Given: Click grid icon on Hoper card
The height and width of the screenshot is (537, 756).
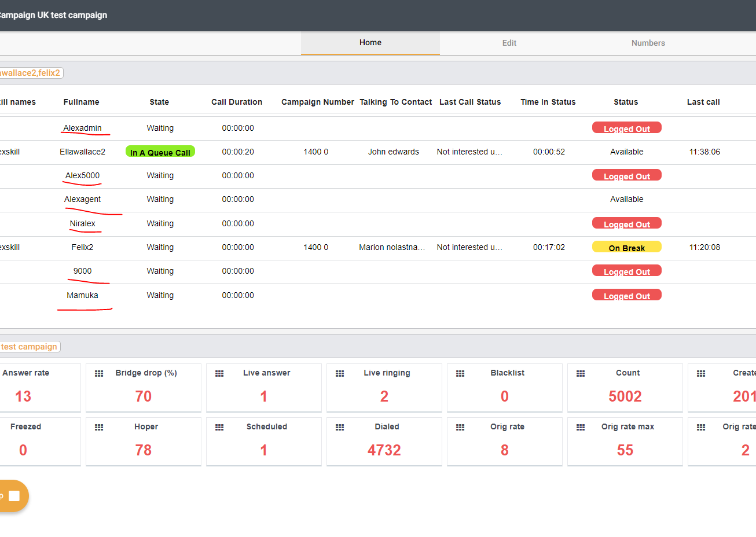Looking at the screenshot, I should (x=99, y=428).
